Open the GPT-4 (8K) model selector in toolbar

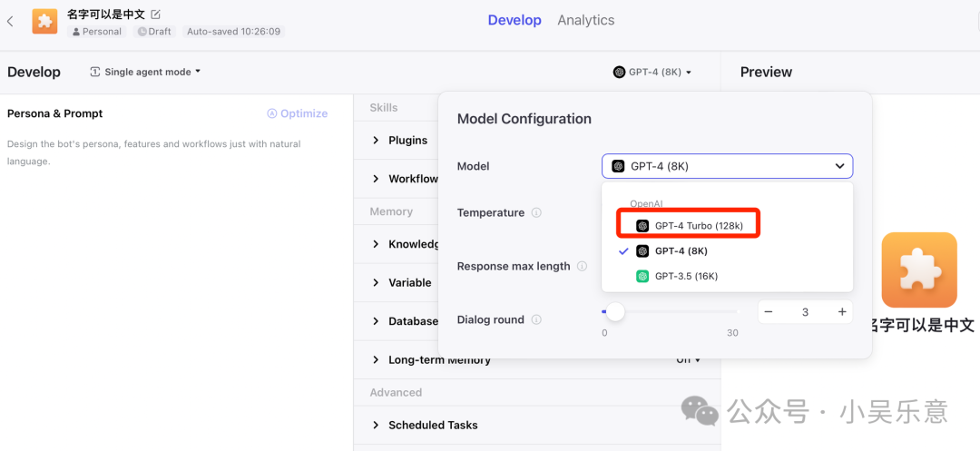(x=652, y=72)
